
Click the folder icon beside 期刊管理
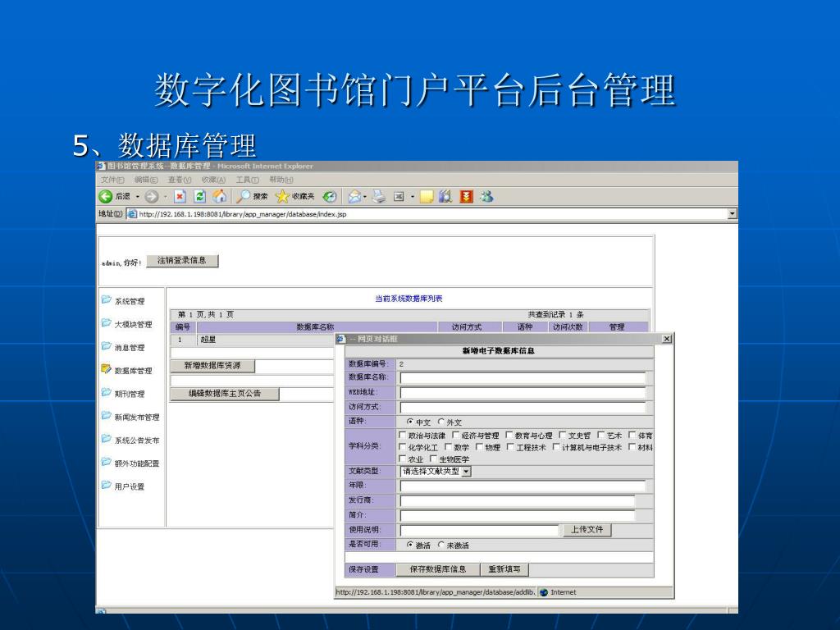tap(106, 393)
